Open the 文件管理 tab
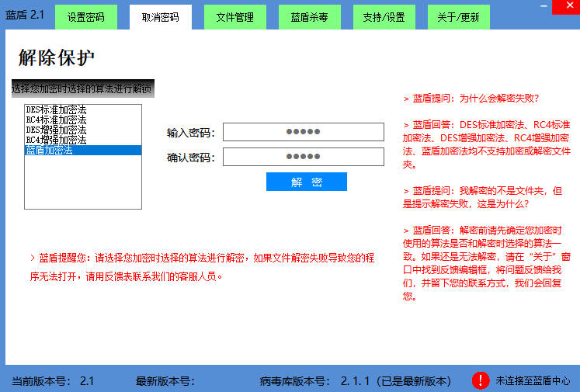580x392 pixels. point(235,17)
